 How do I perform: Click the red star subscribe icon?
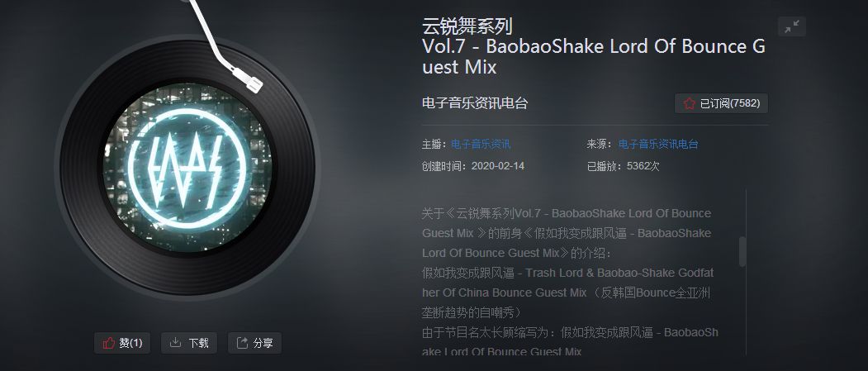point(689,103)
